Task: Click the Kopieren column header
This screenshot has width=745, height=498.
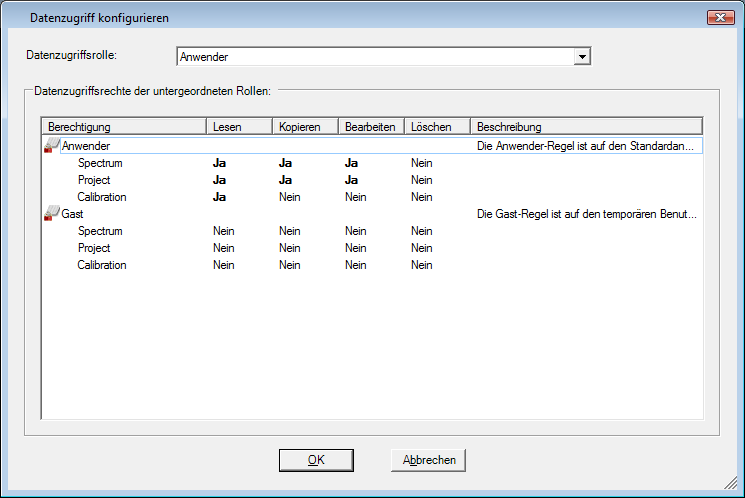Action: 305,127
